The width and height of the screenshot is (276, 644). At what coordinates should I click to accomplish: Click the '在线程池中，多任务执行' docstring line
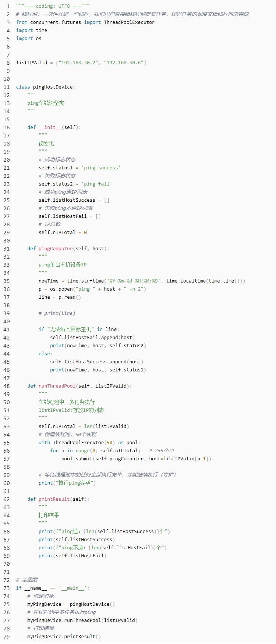(x=67, y=402)
